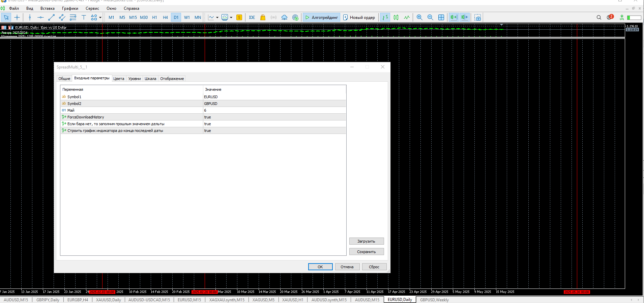Screen dimensions: 644x303
Task: Toggle chart autoscroll to latest bar
Action: (x=454, y=18)
